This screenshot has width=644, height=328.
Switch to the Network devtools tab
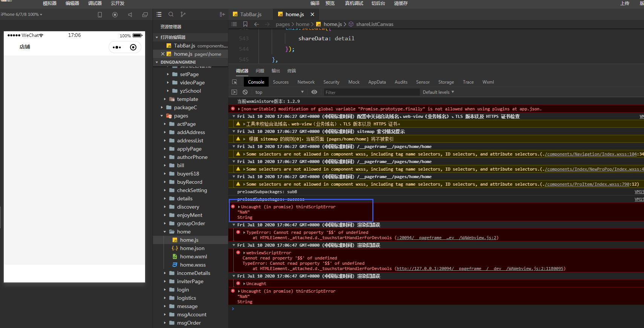coord(306,82)
